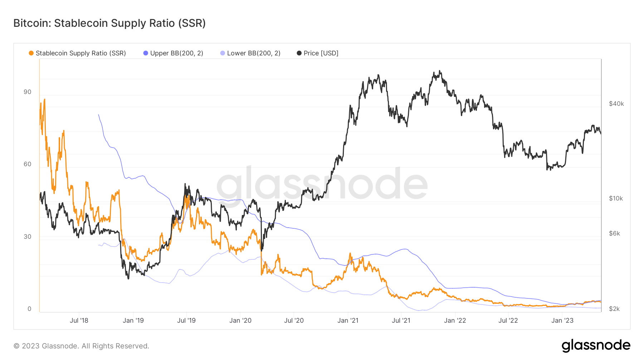This screenshot has width=644, height=362.
Task: Click the Jan '23 x-axis label
Action: coord(562,321)
